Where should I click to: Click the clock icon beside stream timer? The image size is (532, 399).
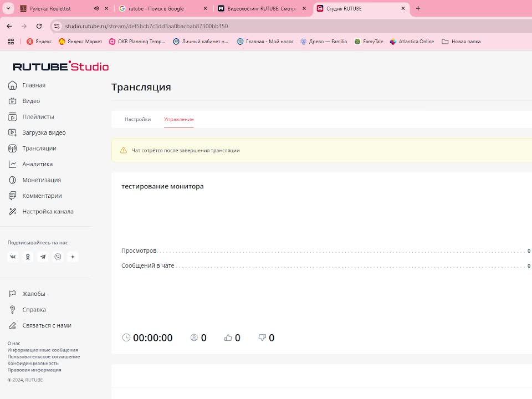pyautogui.click(x=126, y=337)
